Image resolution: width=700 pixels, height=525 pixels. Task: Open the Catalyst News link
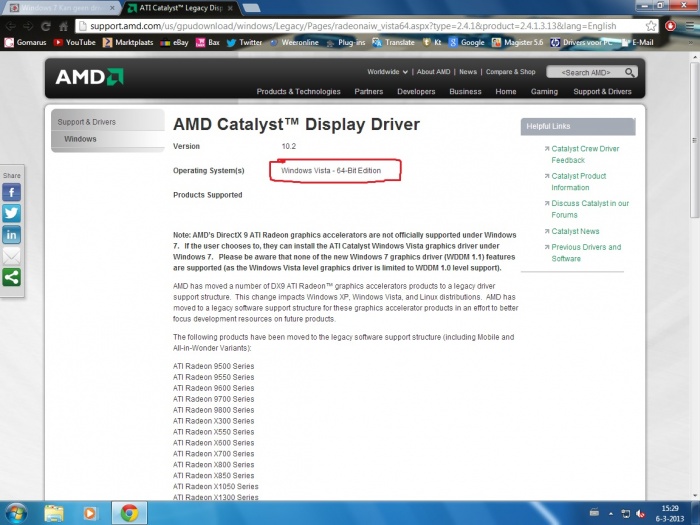coord(575,231)
